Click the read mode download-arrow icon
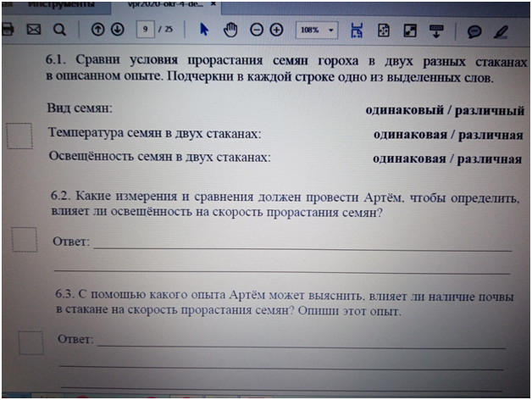The width and height of the screenshot is (532, 400). (x=436, y=31)
